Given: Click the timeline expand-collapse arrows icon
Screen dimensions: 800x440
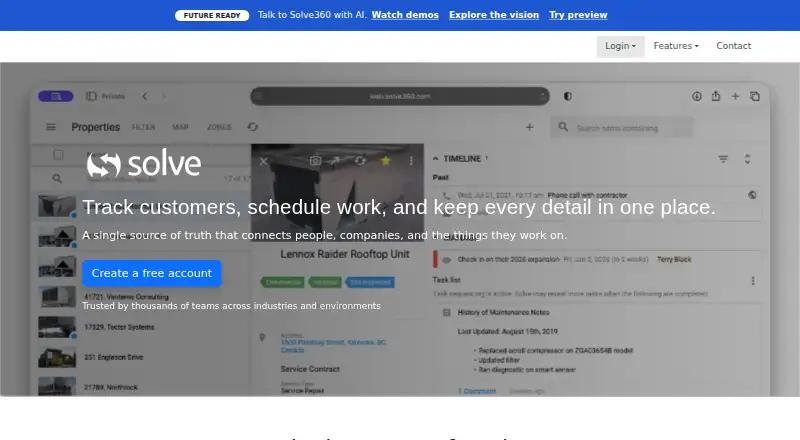Looking at the screenshot, I should (x=747, y=159).
